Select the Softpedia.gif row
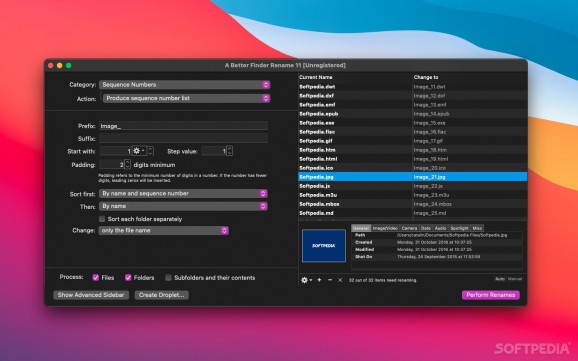 [412, 141]
